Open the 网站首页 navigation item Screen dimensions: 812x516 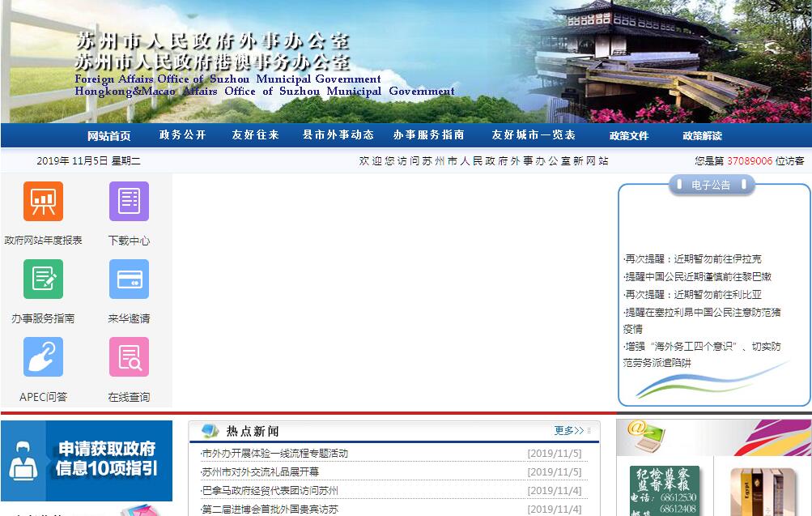coord(108,136)
